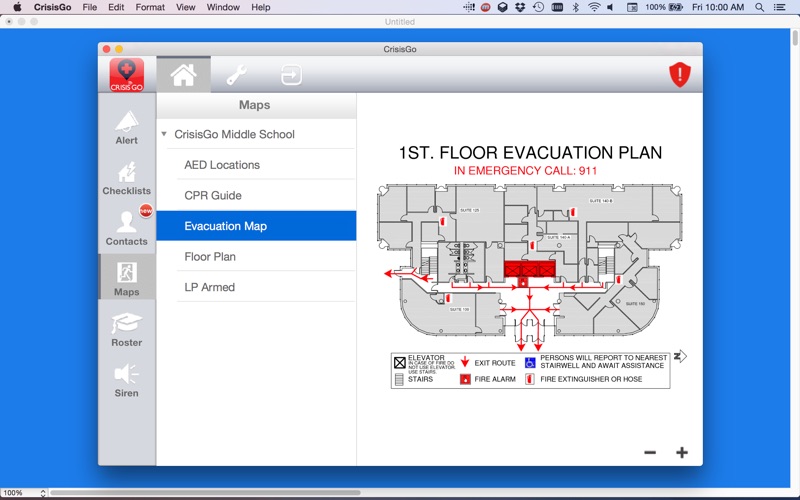Screen dimensions: 800x500
Task: Open the Maps sidebar section
Action: point(127,279)
